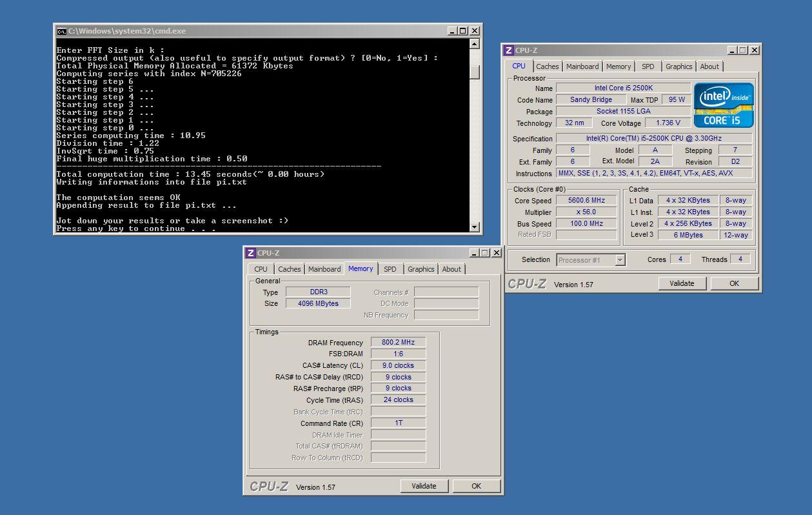The width and height of the screenshot is (812, 515).
Task: Click the Intel Core i5 logo badge
Action: 723,105
